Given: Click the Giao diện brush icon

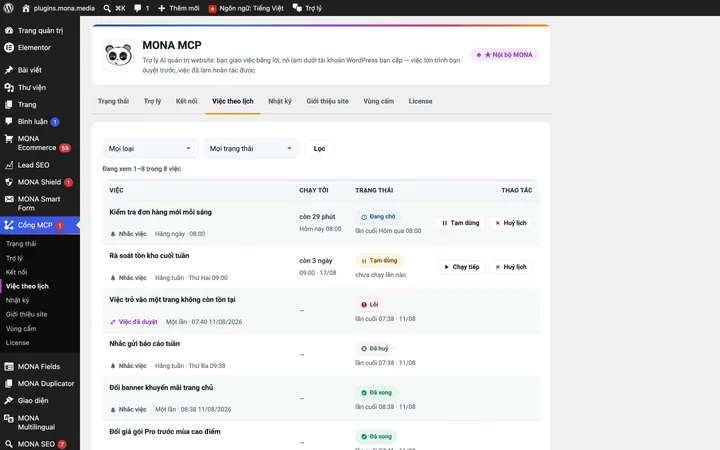Looking at the screenshot, I should point(9,400).
